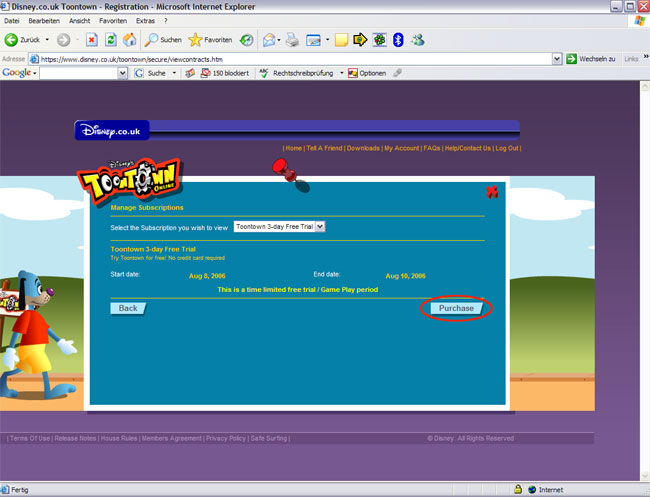
Task: Click the Google toolbar search field
Action: click(x=79, y=73)
